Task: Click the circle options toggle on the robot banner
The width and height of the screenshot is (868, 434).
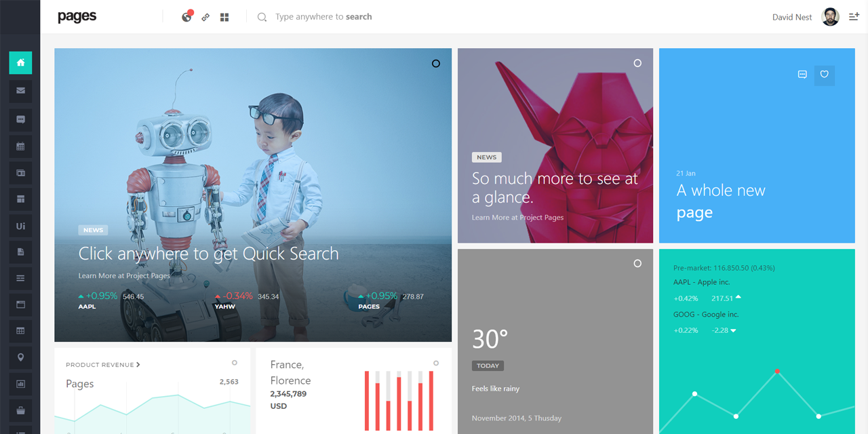Action: coord(435,63)
